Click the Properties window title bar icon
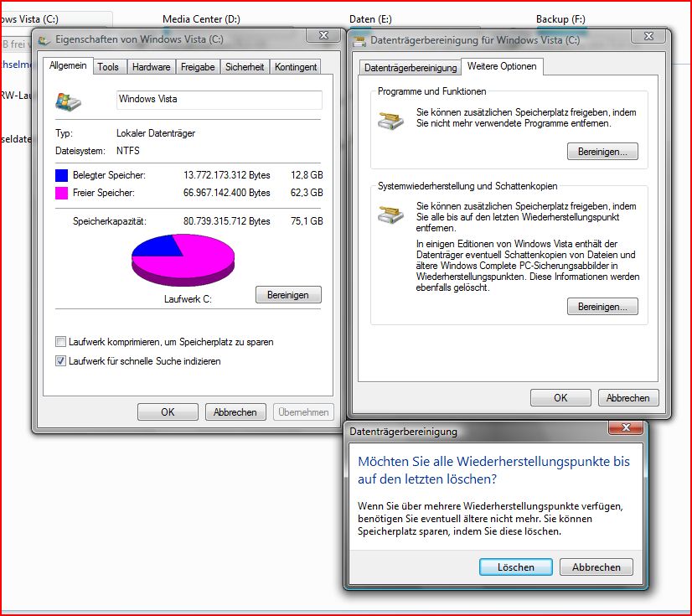Image resolution: width=692 pixels, height=616 pixels. [x=44, y=40]
